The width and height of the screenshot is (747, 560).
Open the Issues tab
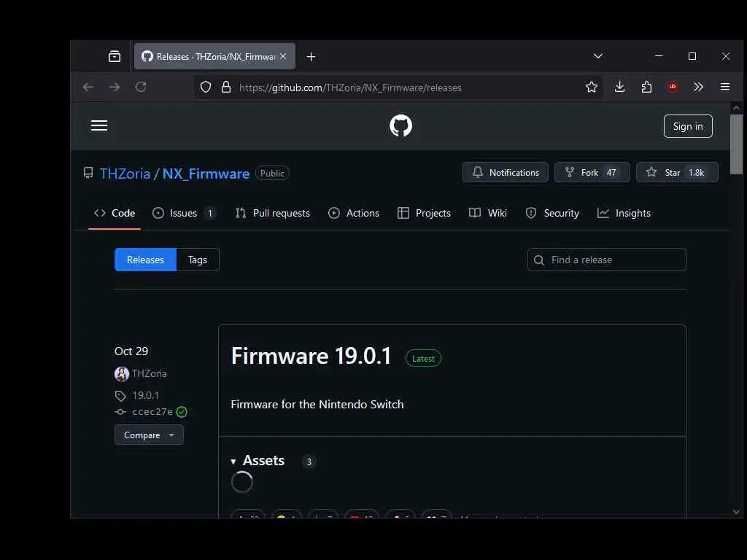tap(183, 214)
